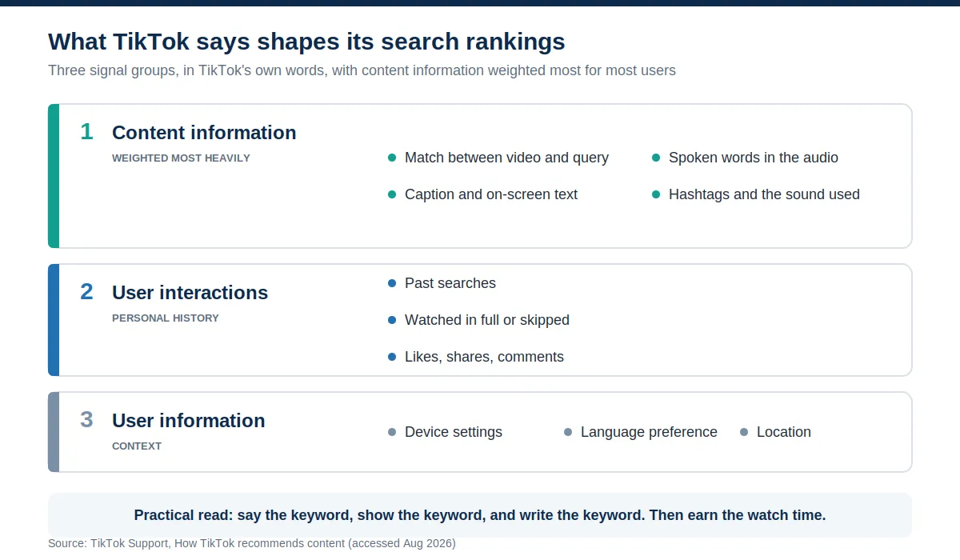Viewport: 960px width, 560px height.
Task: Click "Likes, shares, comments"
Action: click(484, 357)
